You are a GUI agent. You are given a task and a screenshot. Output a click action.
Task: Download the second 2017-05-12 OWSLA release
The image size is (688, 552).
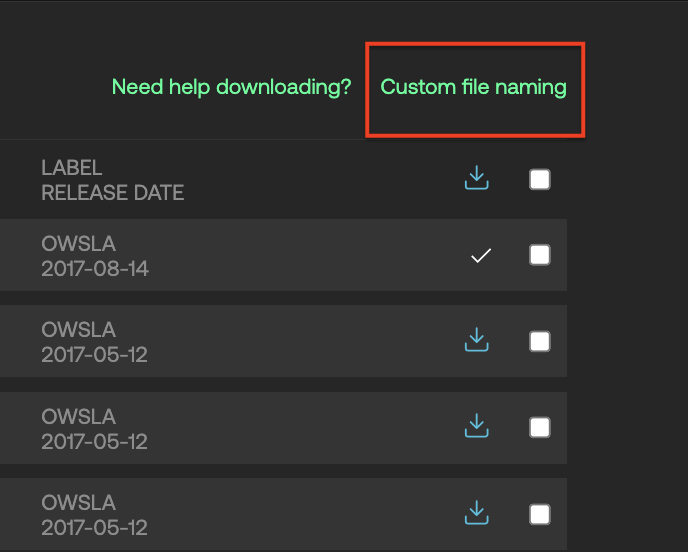(x=477, y=427)
